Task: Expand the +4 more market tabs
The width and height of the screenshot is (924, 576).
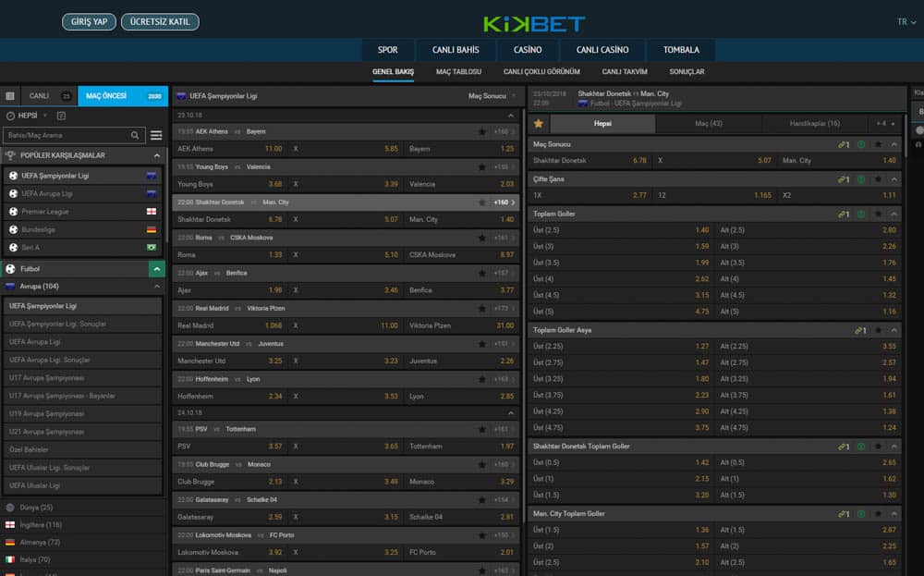Action: click(886, 124)
